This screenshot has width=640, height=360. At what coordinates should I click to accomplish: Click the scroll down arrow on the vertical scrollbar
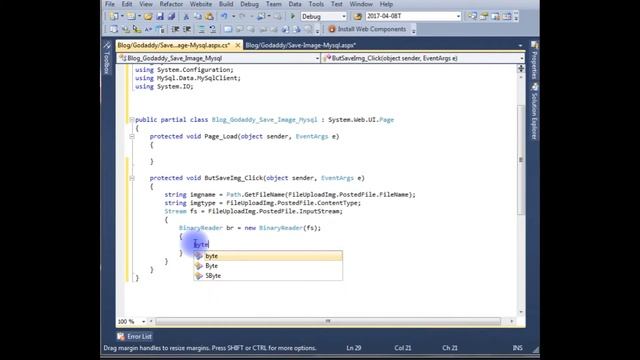point(521,312)
